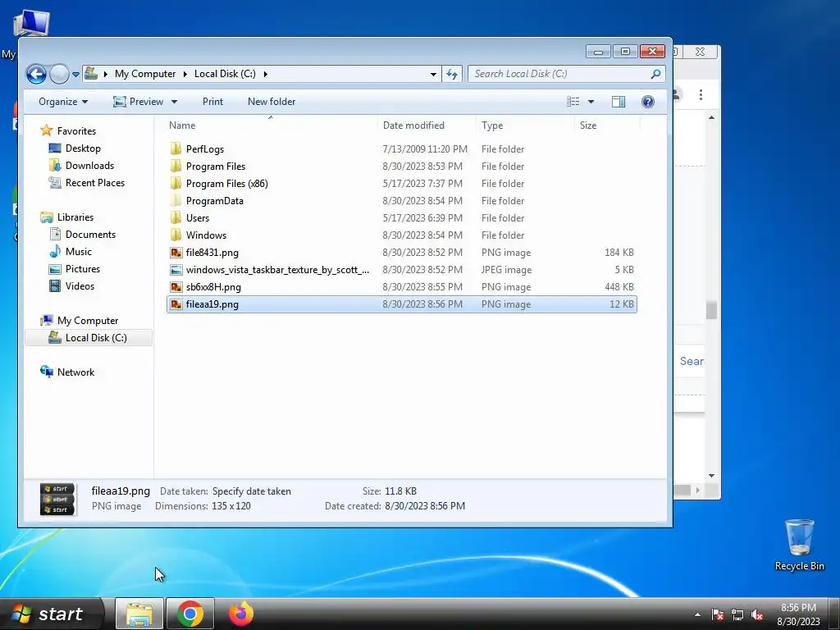
Task: Show hidden tray icons arrow
Action: pos(697,614)
